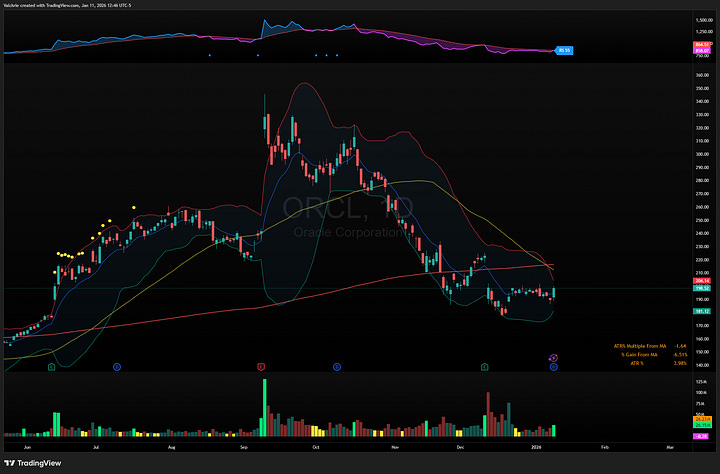Screen dimensions: 720x474
Task: Select the blue RS 55 label
Action: (564, 50)
